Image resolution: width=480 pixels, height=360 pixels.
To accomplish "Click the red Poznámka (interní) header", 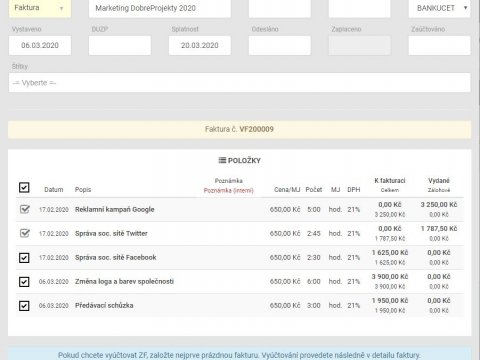I will click(229, 191).
